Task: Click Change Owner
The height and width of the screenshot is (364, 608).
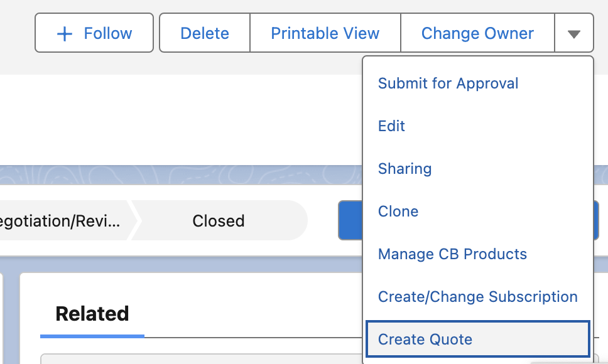Action: click(x=477, y=33)
